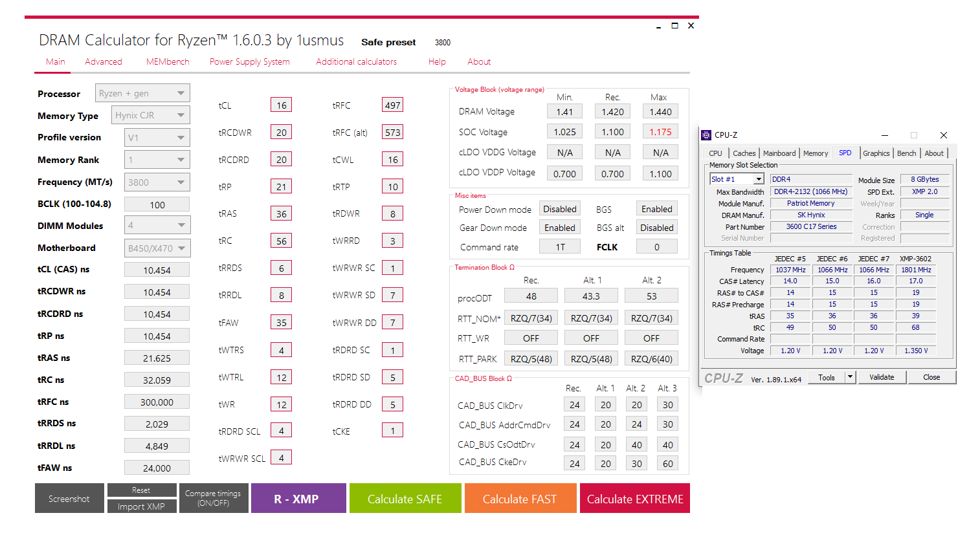Viewport: 980px width, 544px height.
Task: Switch to the Advanced tab
Action: pos(104,61)
